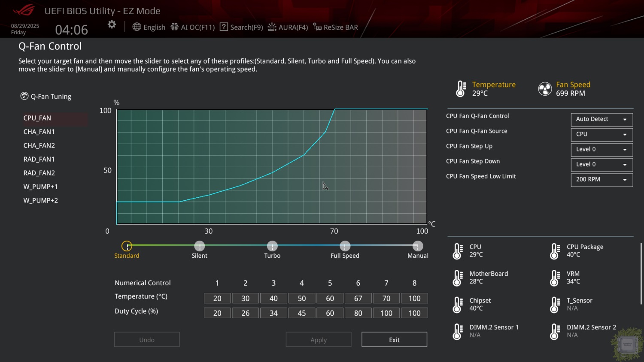Screen dimensions: 644x362
Task: Open the English language selector
Action: coord(149,27)
